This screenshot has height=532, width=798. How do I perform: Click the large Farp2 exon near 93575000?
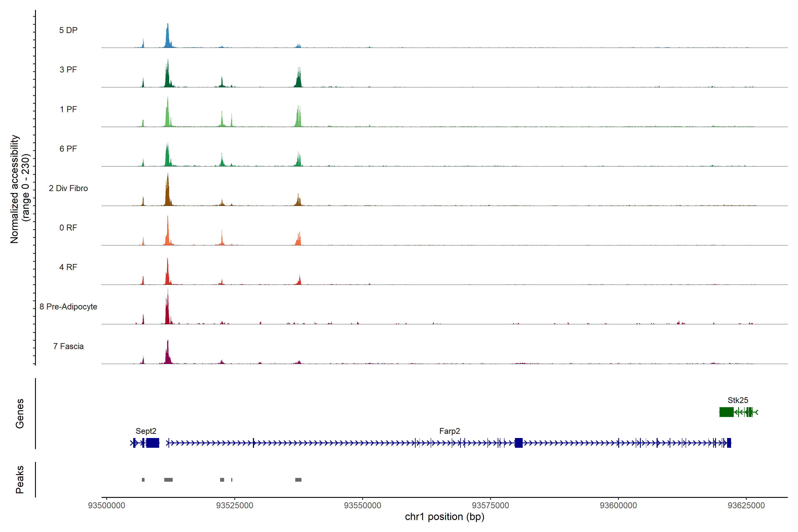pos(518,443)
